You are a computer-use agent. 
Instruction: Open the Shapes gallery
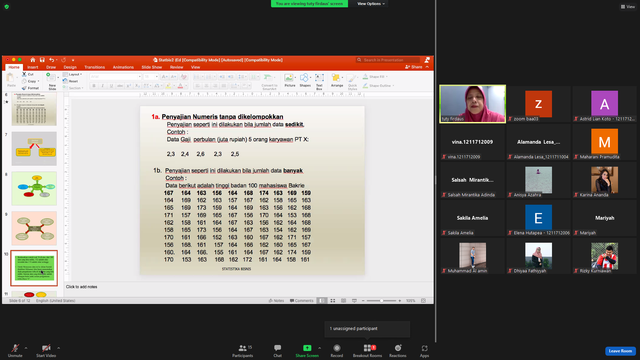pyautogui.click(x=305, y=80)
